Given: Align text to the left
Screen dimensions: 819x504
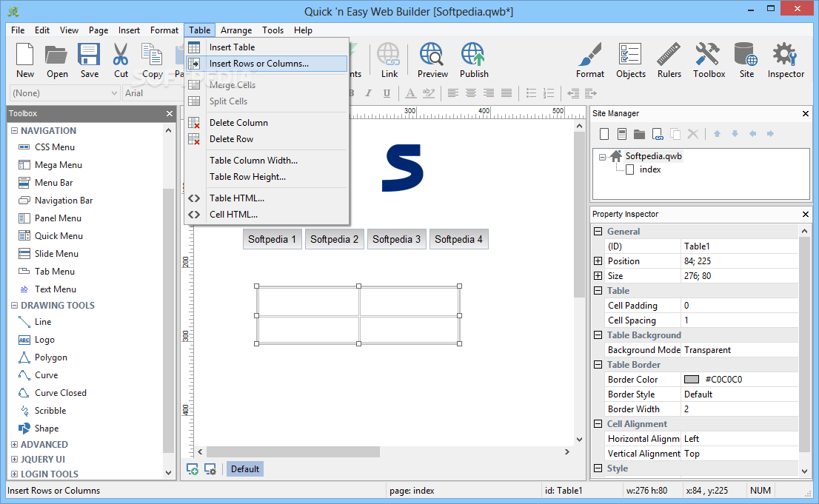Looking at the screenshot, I should pos(453,93).
